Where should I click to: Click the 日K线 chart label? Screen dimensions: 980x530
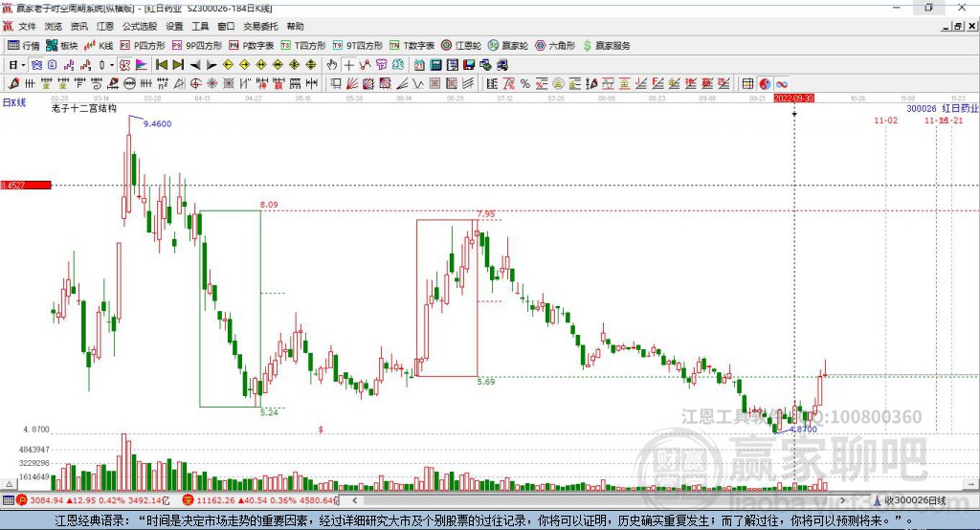point(14,102)
